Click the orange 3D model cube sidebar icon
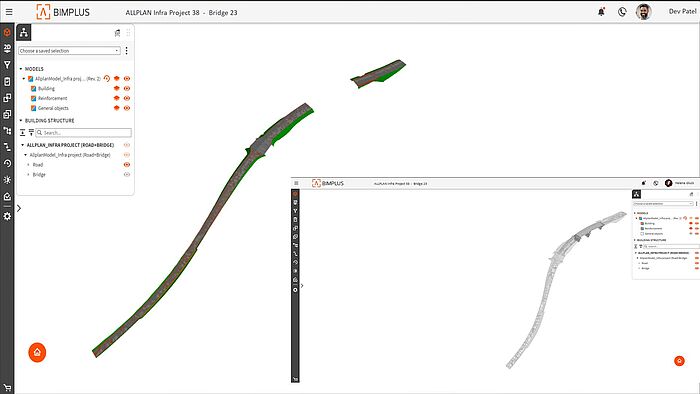700x394 pixels. pyautogui.click(x=7, y=32)
